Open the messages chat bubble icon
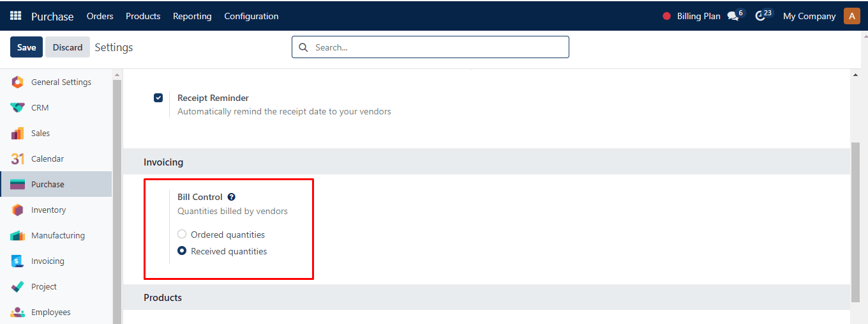 (x=733, y=17)
